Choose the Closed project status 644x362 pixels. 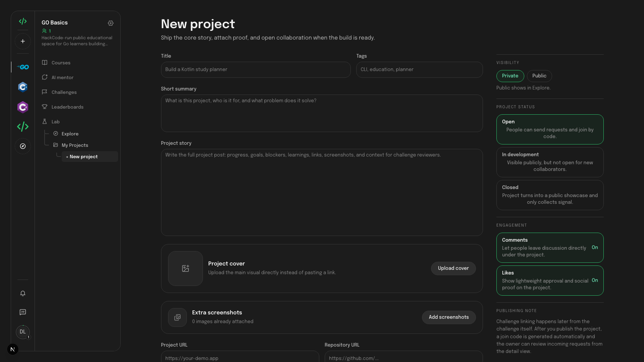(549, 195)
